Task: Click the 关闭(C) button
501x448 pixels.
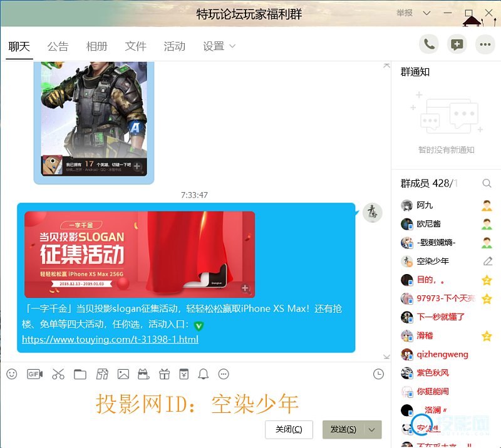Action: pos(289,429)
